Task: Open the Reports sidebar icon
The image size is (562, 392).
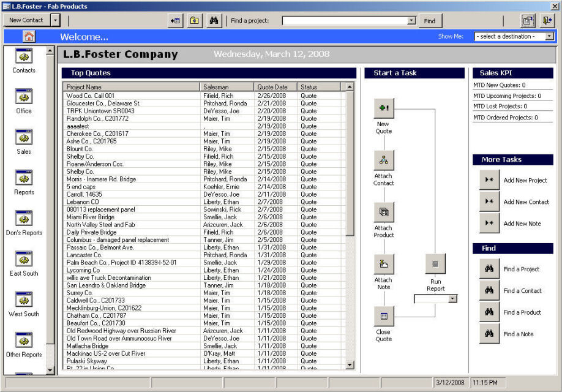Action: [24, 178]
